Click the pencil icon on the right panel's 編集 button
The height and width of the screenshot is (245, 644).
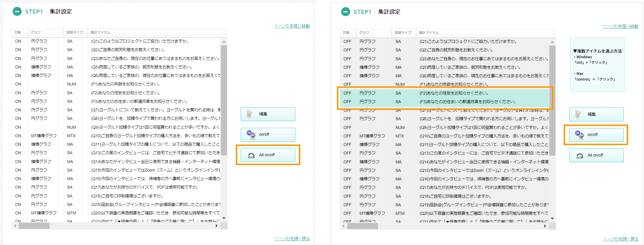click(x=578, y=114)
